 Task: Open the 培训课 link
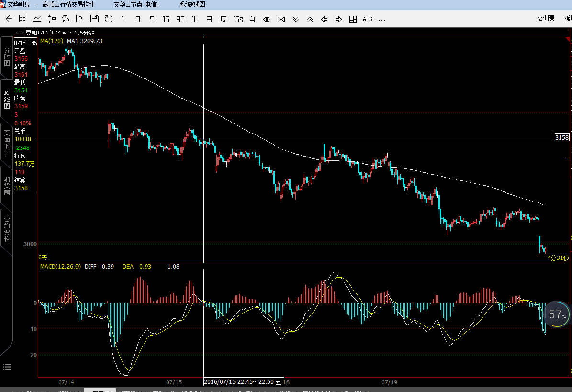[545, 19]
